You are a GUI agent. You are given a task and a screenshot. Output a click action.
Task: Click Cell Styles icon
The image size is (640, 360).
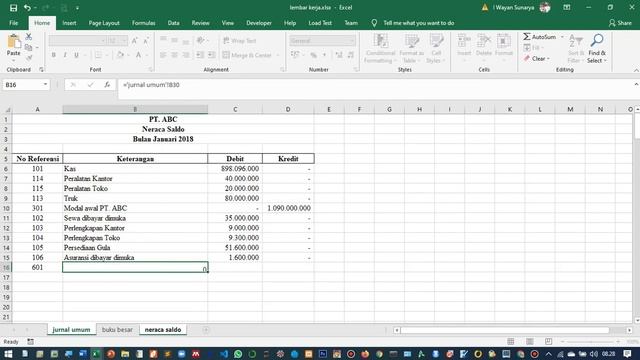point(436,41)
